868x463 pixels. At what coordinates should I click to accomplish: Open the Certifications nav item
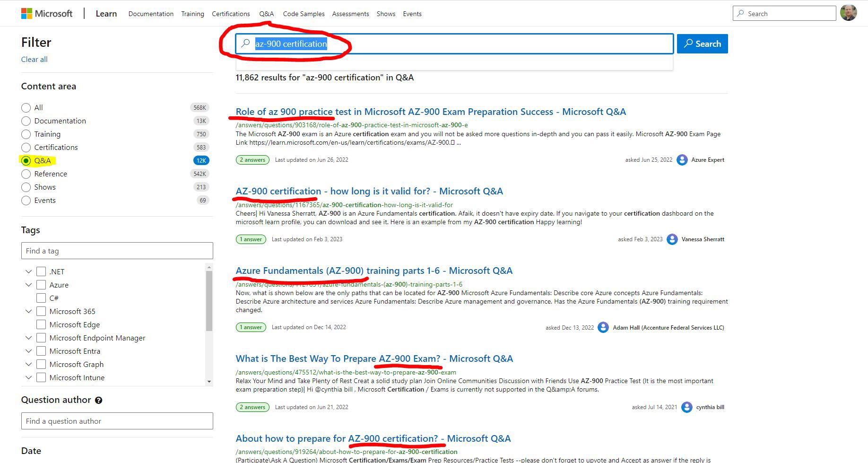231,14
